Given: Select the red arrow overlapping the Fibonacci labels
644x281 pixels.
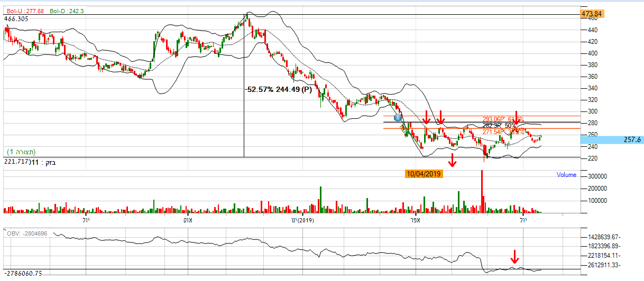Looking at the screenshot, I should coord(516,117).
